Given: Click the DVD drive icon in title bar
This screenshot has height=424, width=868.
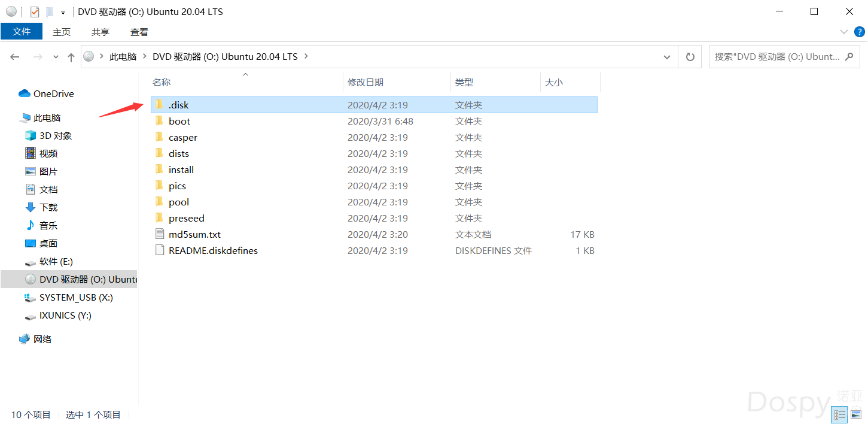Looking at the screenshot, I should coord(11,11).
